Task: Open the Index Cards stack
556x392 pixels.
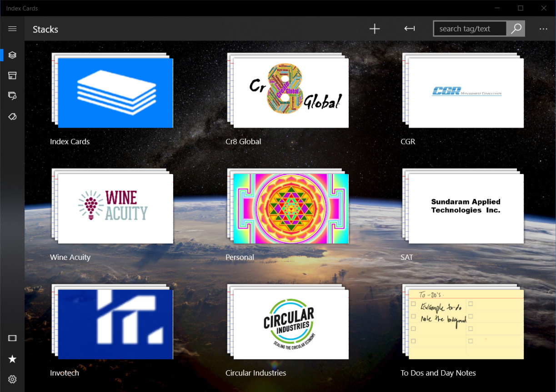Action: 115,92
